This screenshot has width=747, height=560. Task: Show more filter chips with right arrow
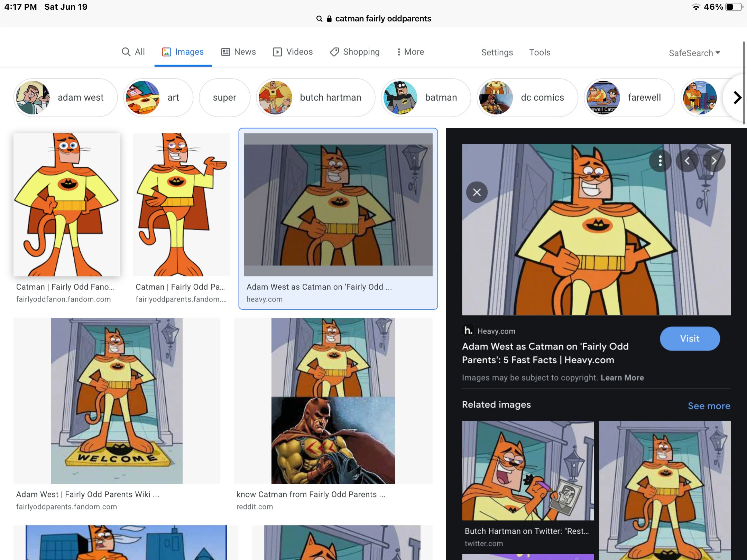coord(737,97)
